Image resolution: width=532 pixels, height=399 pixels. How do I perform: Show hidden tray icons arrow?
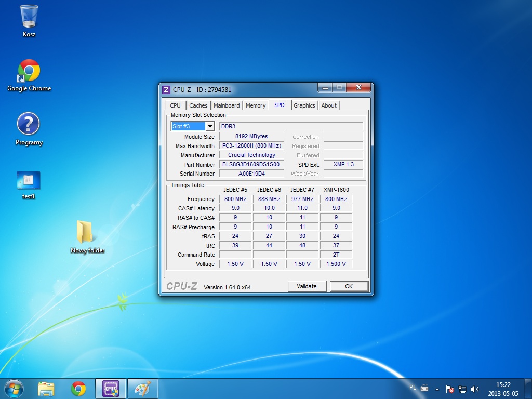[437, 389]
